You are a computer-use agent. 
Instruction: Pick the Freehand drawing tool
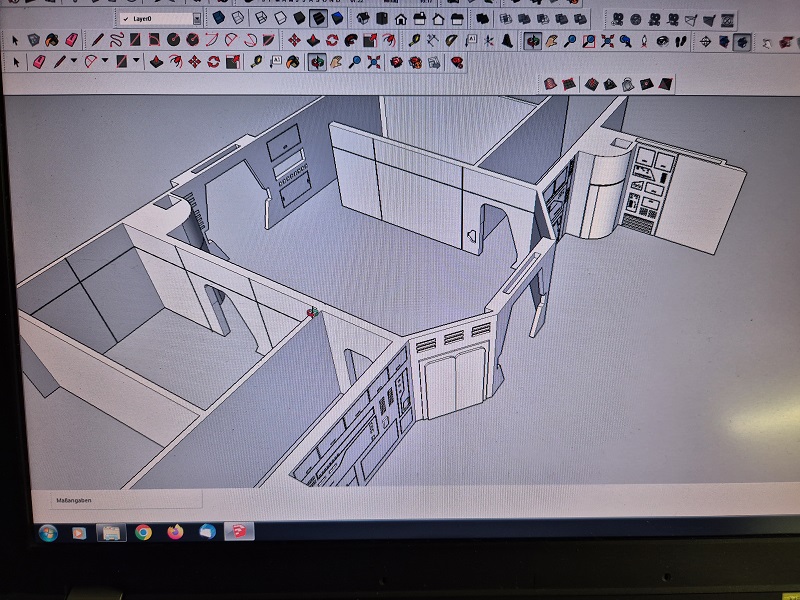pyautogui.click(x=117, y=40)
